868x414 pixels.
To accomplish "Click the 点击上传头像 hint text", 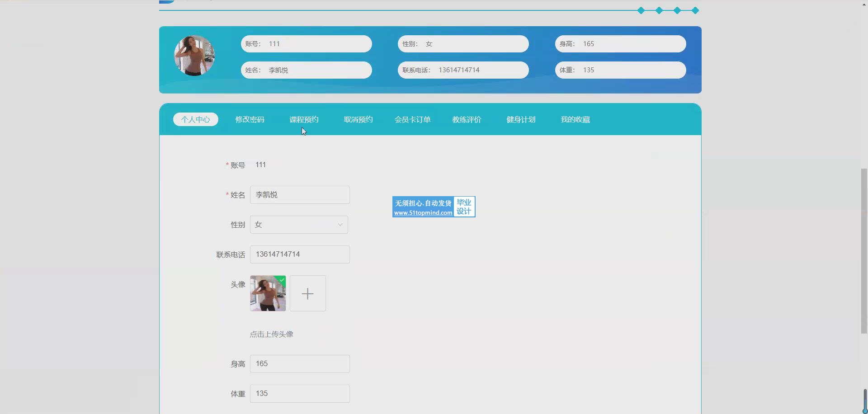I will 271,334.
